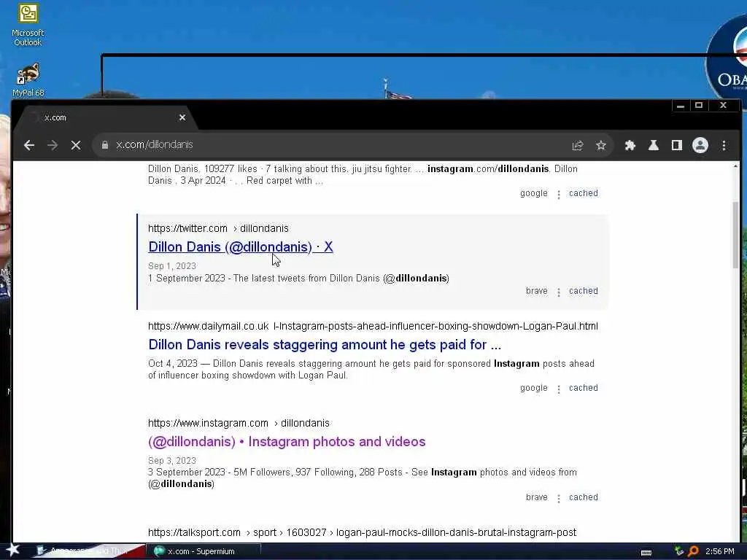The image size is (747, 560).
Task: Click cached link for the dailymail result
Action: coord(583,388)
